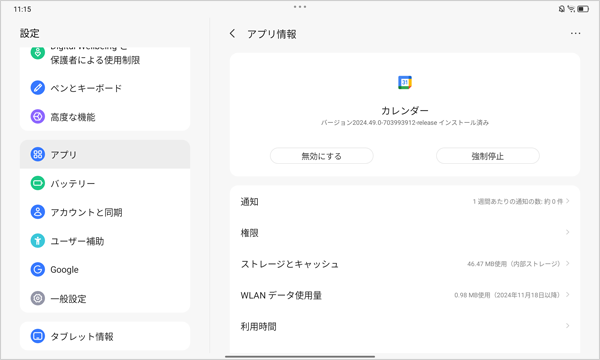Select タブレット情報 settings item
Image resolution: width=600 pixels, height=360 pixels.
(x=105, y=336)
